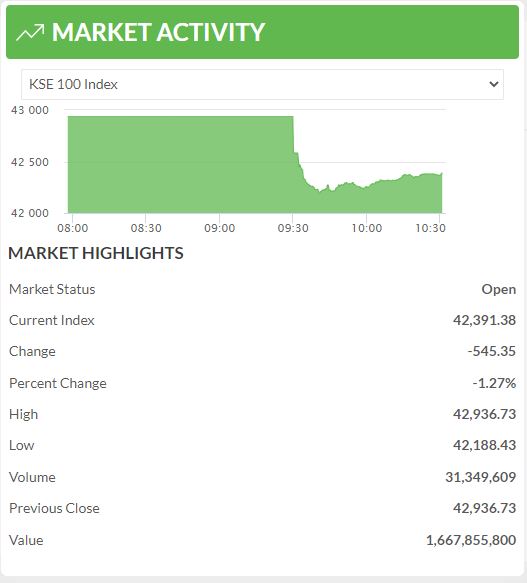Click the trending arrow icon in Market Activity header
The image size is (527, 583).
click(30, 32)
